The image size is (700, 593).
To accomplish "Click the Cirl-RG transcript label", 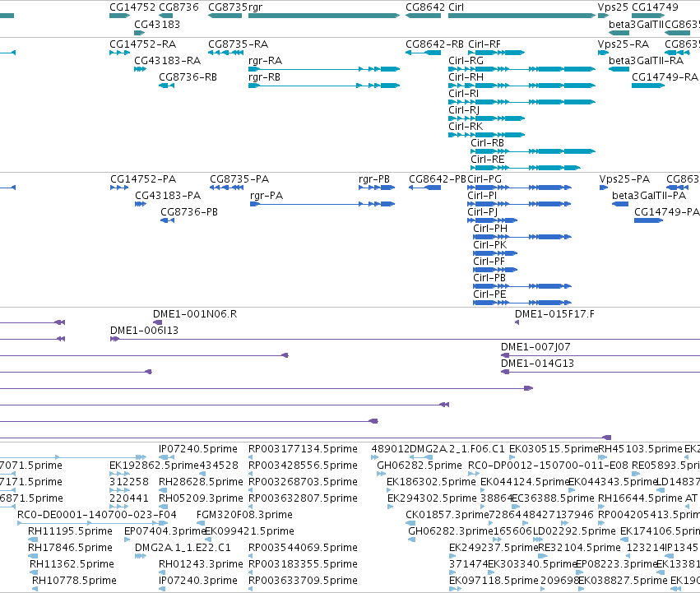I will point(466,61).
